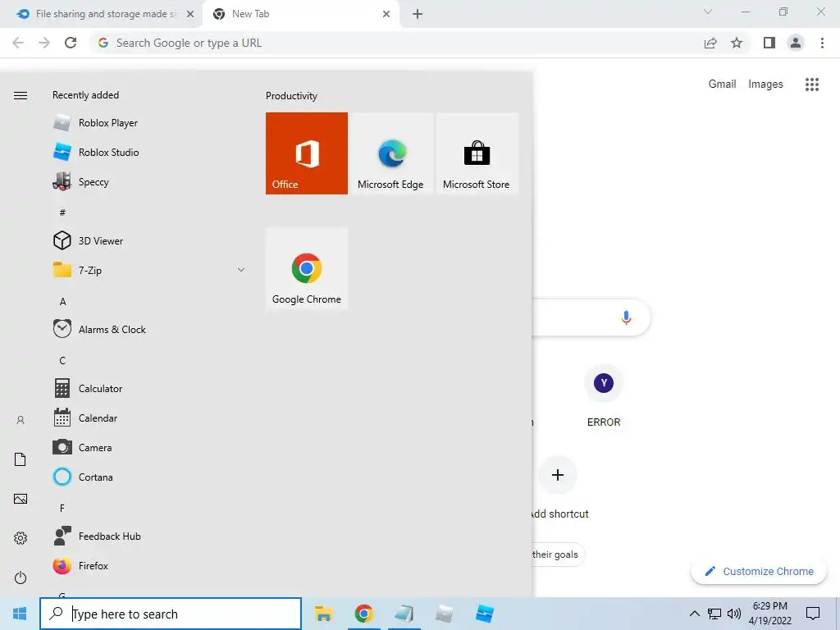Start voice search with microphone
840x630 pixels.
626,317
